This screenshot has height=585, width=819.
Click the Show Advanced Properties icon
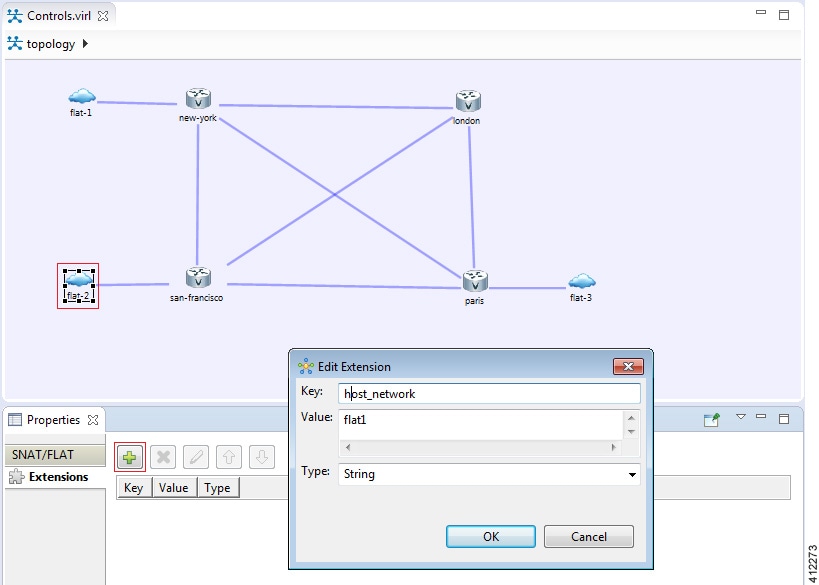(x=712, y=418)
